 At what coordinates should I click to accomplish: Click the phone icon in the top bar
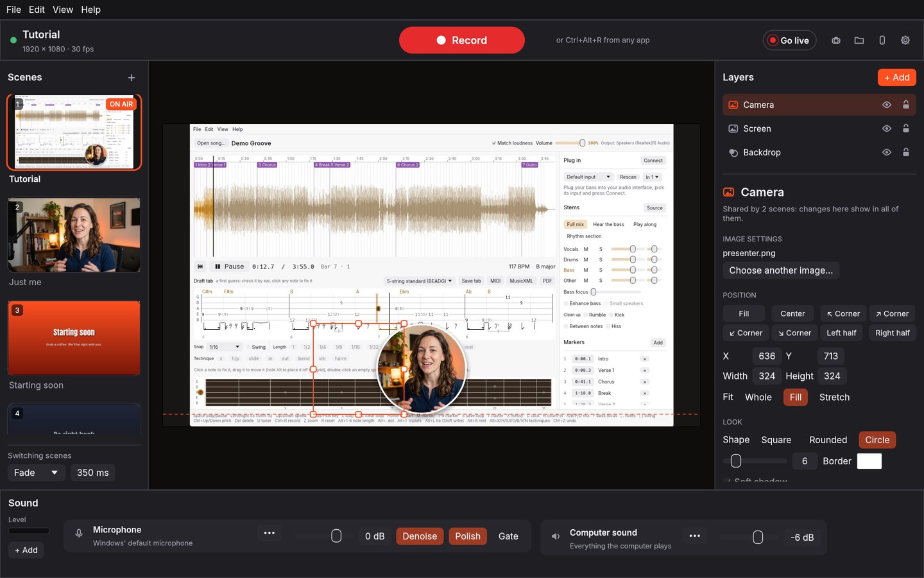pos(882,40)
